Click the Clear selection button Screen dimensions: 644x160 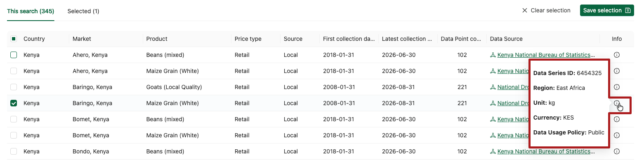pos(546,10)
